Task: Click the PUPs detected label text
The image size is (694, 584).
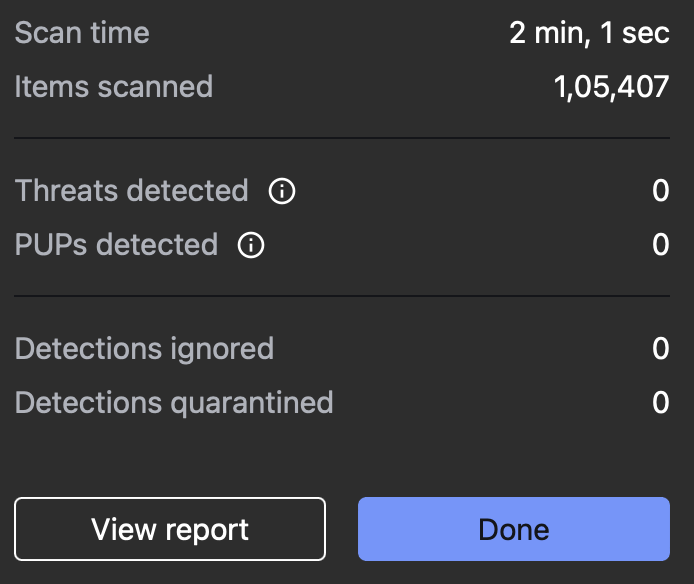Action: click(x=116, y=244)
